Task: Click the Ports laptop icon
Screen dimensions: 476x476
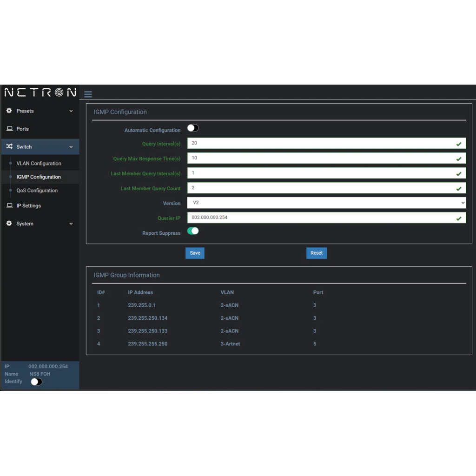Action: [x=9, y=129]
